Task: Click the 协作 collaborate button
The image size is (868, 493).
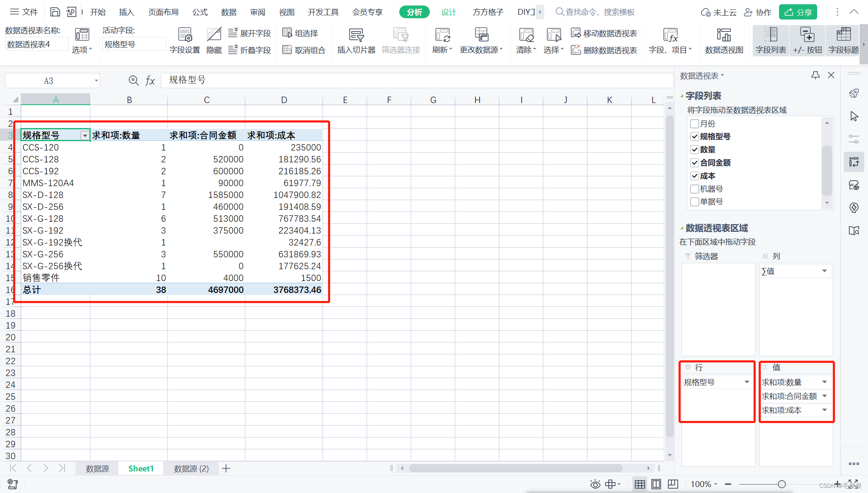Action: [x=758, y=12]
